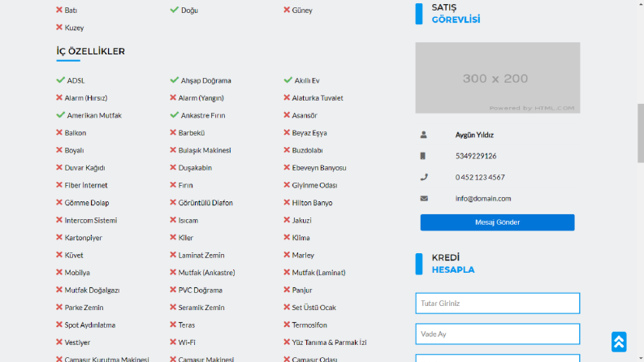Click the green check icon beside Ankastre Fırın
The image size is (644, 362).
pyautogui.click(x=174, y=115)
